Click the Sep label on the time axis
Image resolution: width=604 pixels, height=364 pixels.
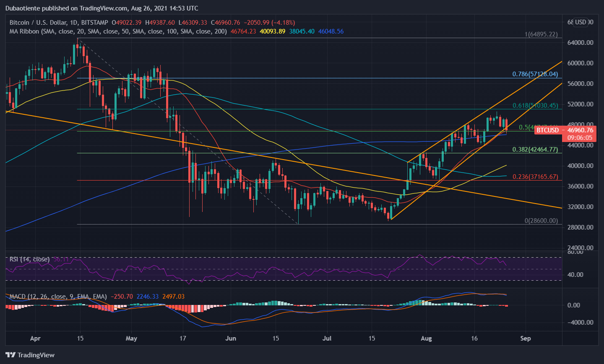(x=526, y=338)
